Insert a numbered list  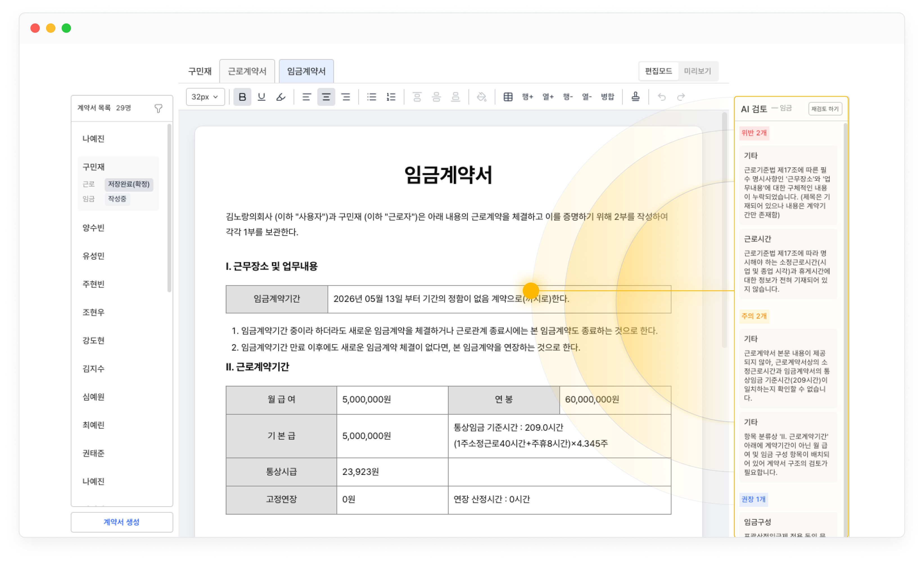click(x=391, y=97)
